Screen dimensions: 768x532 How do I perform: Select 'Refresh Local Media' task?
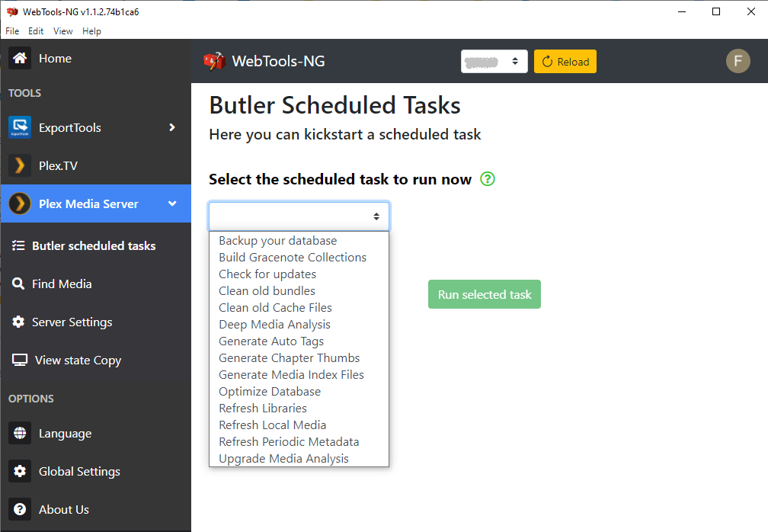coord(299,425)
